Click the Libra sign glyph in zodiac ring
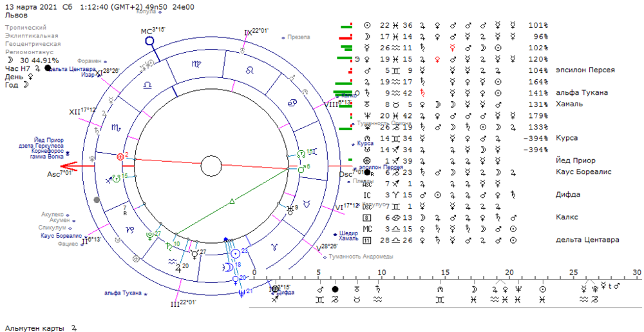This screenshot has width=644, height=332. click(147, 84)
